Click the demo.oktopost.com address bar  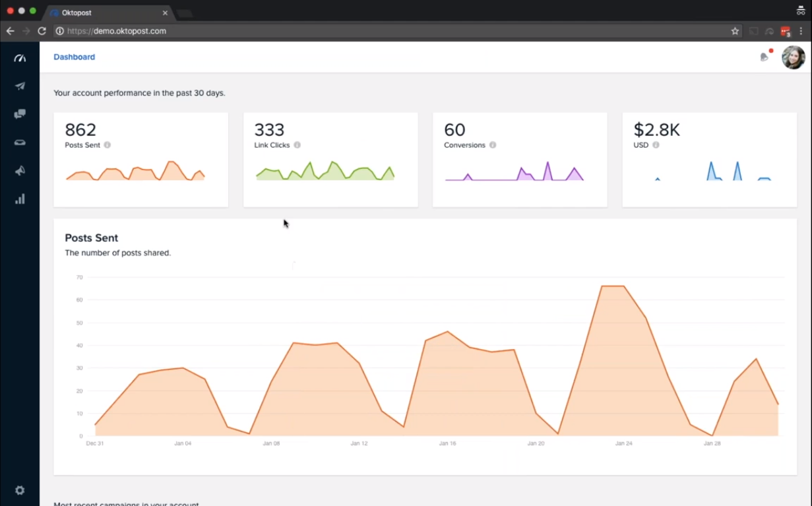(396, 31)
